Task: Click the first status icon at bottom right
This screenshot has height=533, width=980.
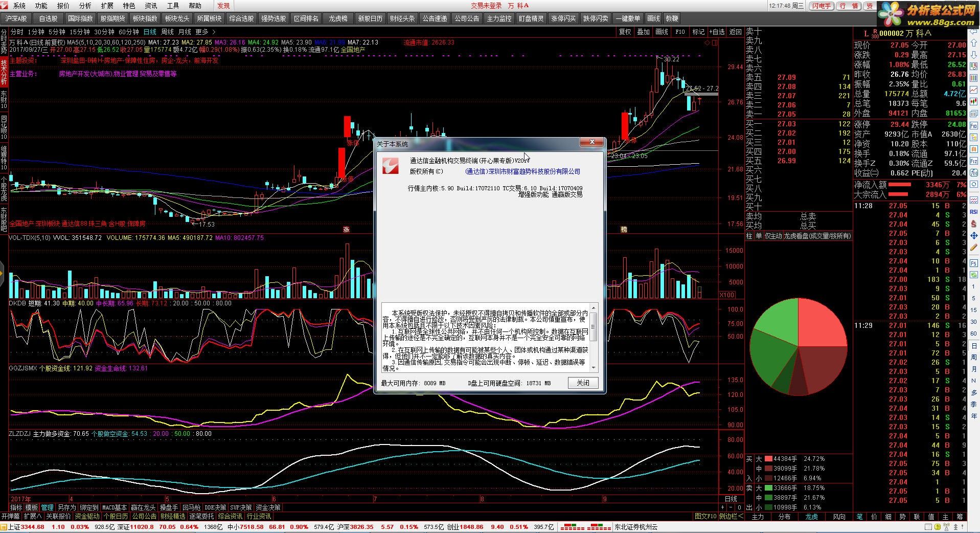Action: click(928, 527)
